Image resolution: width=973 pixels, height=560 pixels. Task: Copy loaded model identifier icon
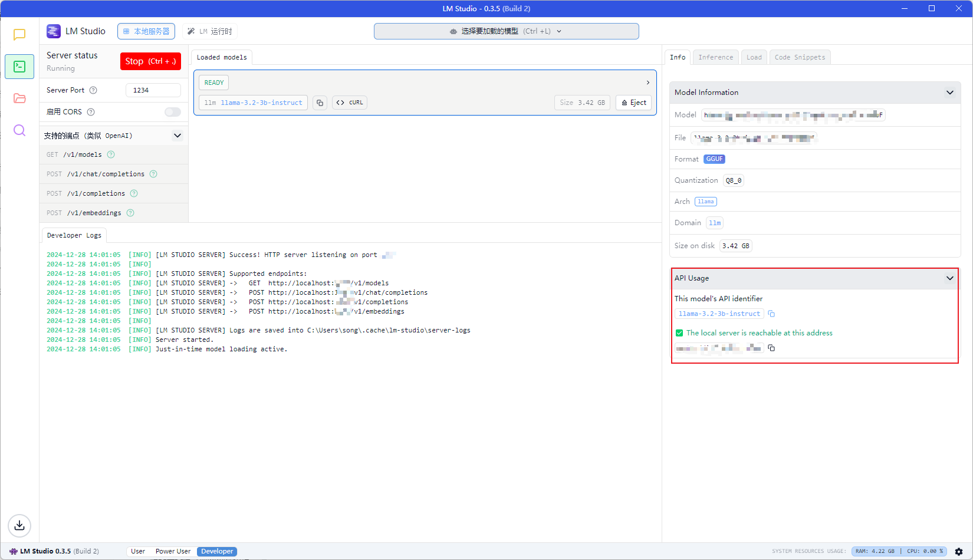[x=320, y=103]
